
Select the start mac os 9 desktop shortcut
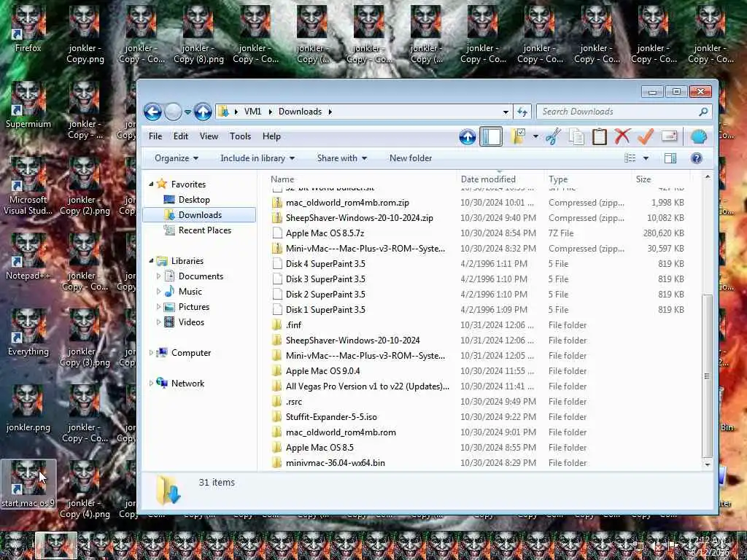click(x=28, y=484)
